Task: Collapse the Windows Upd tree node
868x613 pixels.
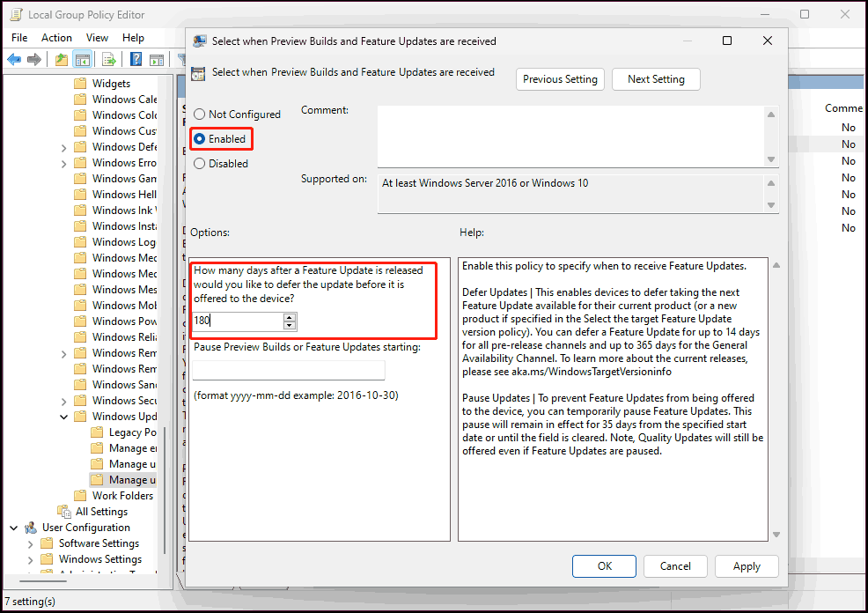Action: pos(63,417)
